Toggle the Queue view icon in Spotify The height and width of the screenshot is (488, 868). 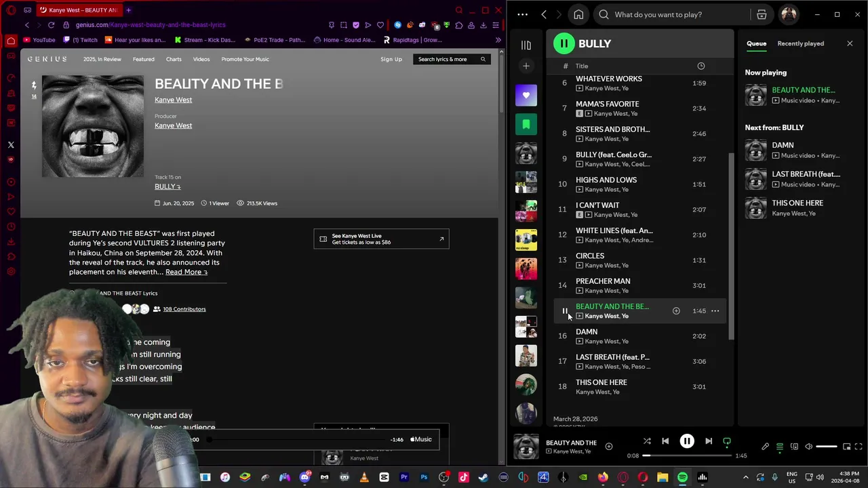[x=780, y=447]
